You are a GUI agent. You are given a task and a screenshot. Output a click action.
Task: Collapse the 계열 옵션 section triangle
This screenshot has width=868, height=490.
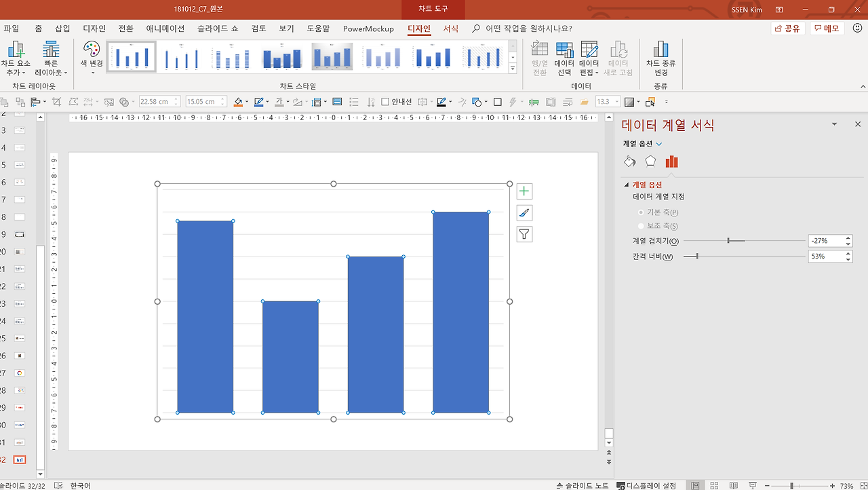click(x=627, y=185)
